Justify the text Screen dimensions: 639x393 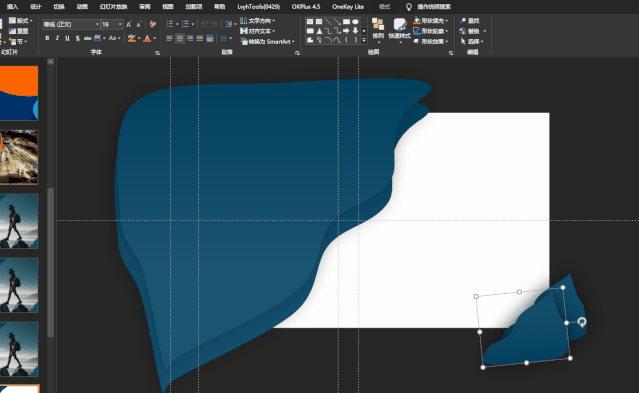tap(200, 38)
